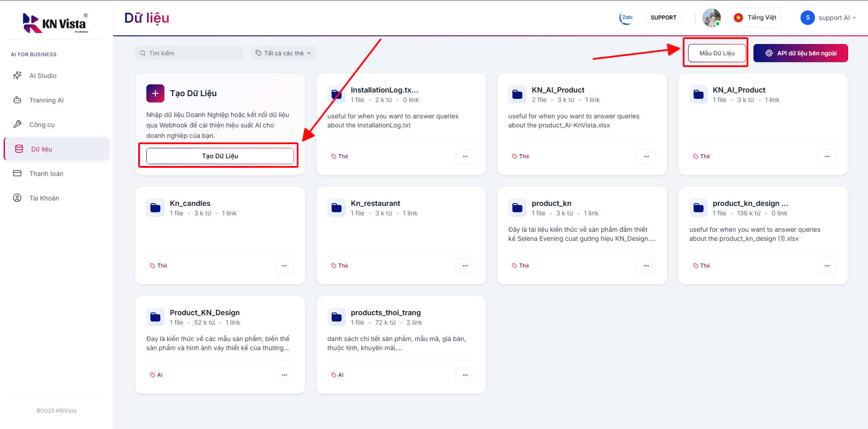The width and height of the screenshot is (868, 429).
Task: Open the user profile avatar photo
Action: point(711,18)
